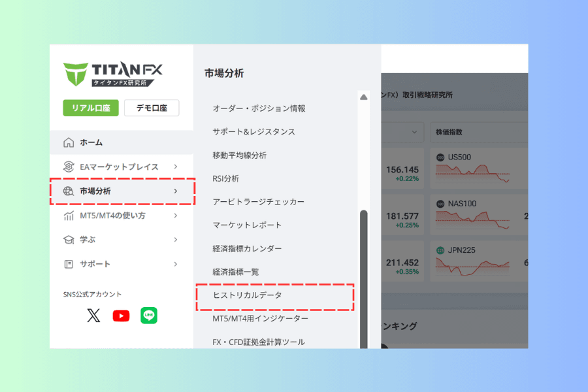Select the 株価指数 dropdown box

479,132
